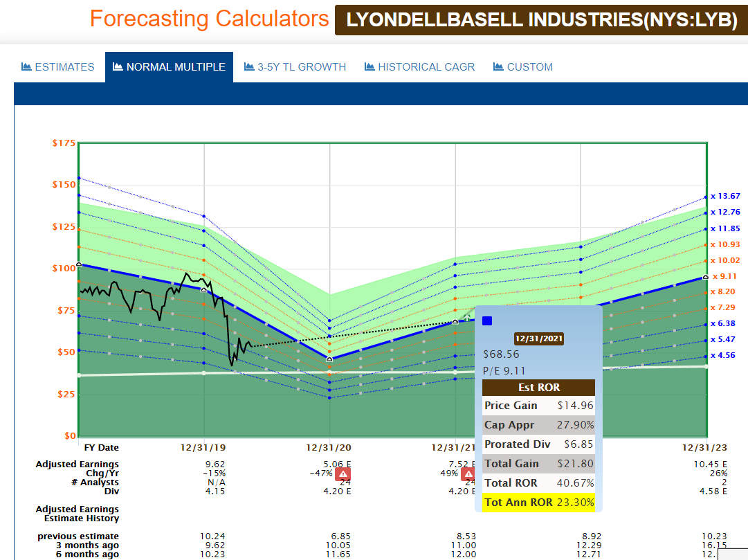Click the Cap Appr 27.90% row
Viewport: 748px width, 560px height.
click(538, 425)
